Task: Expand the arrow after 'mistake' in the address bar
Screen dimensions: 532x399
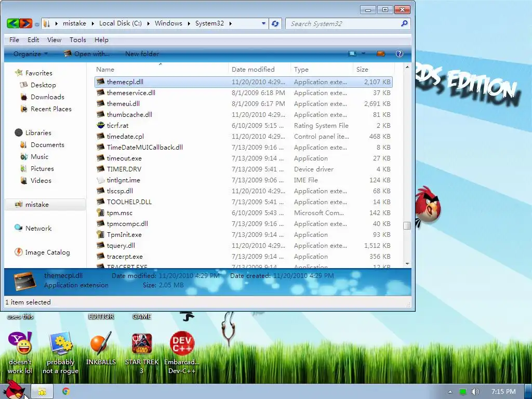Action: (x=92, y=23)
